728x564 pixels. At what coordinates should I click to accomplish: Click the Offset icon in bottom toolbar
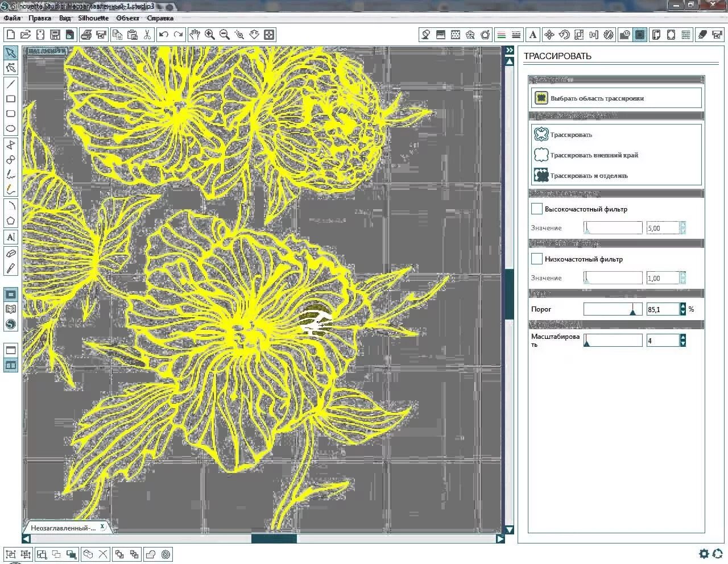tap(166, 554)
